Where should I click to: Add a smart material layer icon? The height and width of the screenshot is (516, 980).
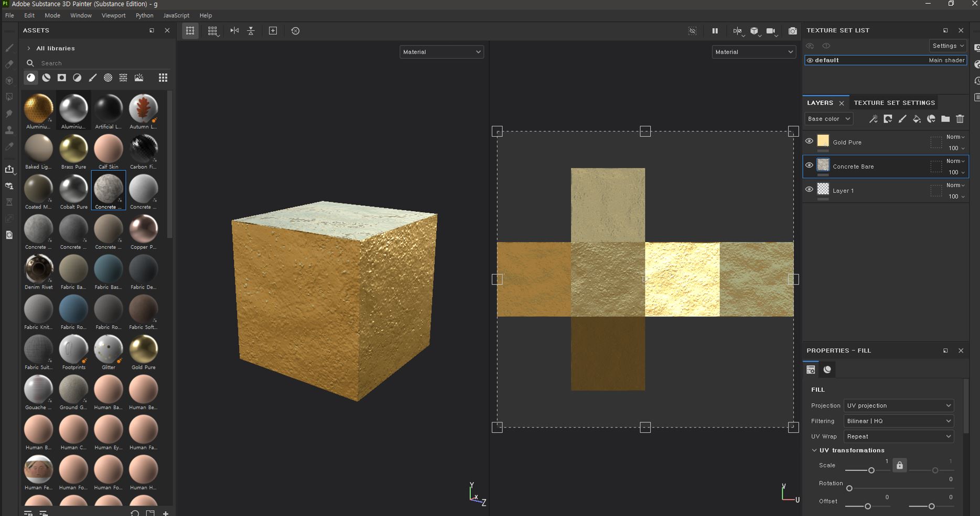(931, 119)
